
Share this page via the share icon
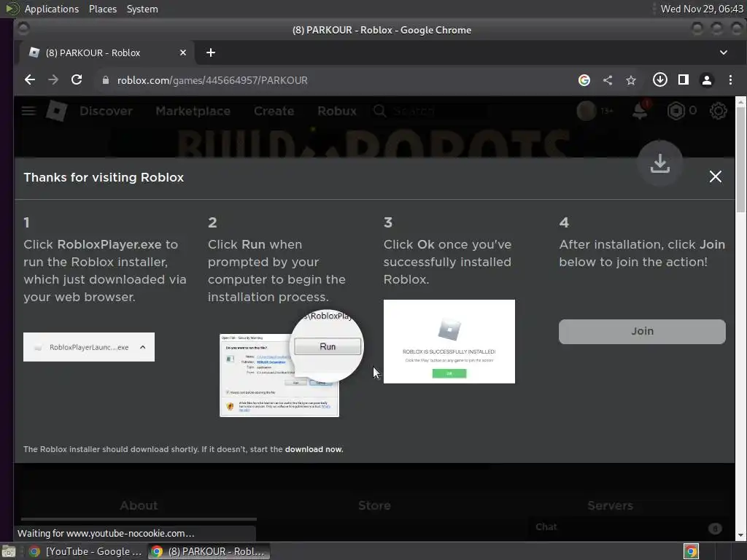point(608,80)
